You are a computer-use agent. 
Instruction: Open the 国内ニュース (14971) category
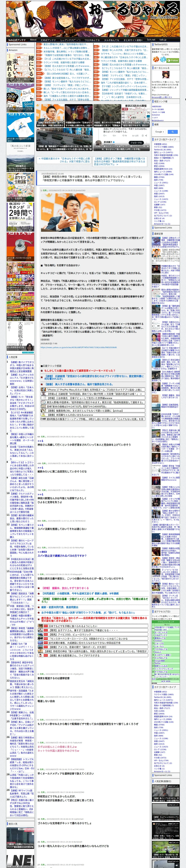(163, 152)
